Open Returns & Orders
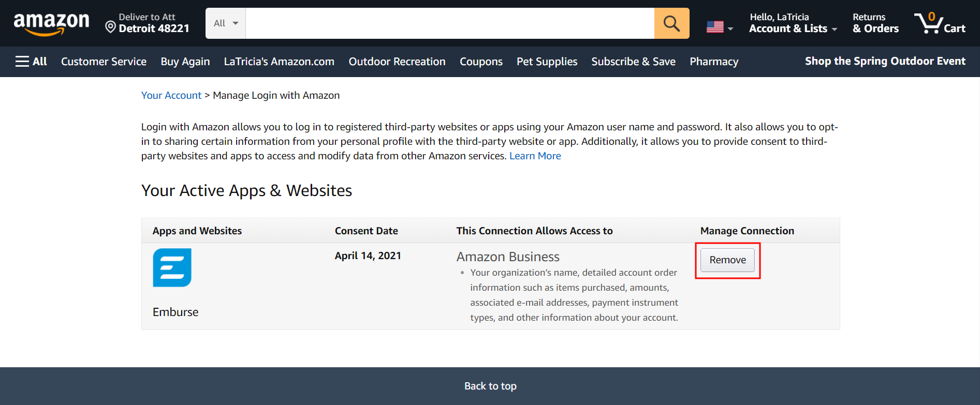Screen dimensions: 980x405 tap(875, 23)
